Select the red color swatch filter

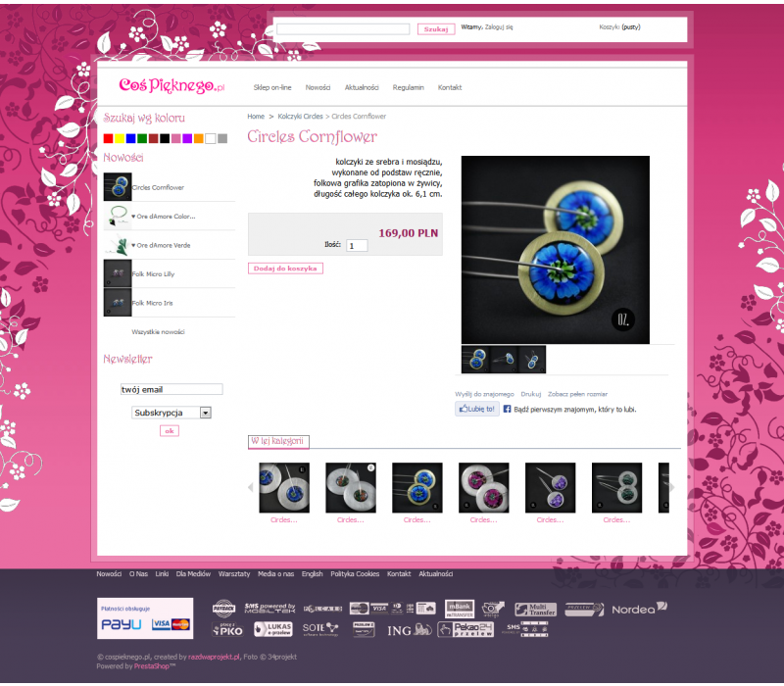[109, 138]
